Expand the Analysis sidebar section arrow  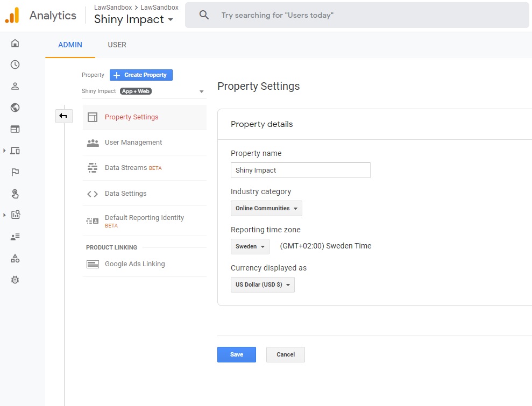click(4, 215)
